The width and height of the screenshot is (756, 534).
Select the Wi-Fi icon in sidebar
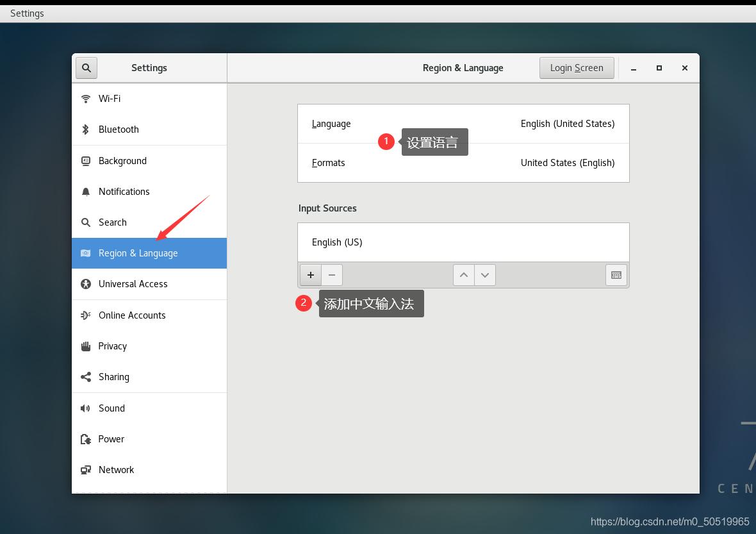[86, 98]
